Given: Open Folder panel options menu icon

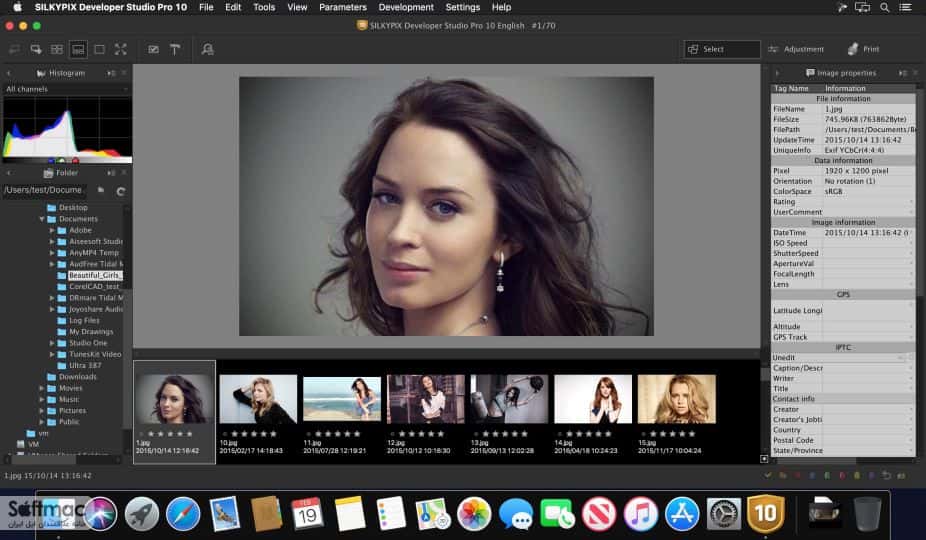Looking at the screenshot, I should (x=111, y=173).
